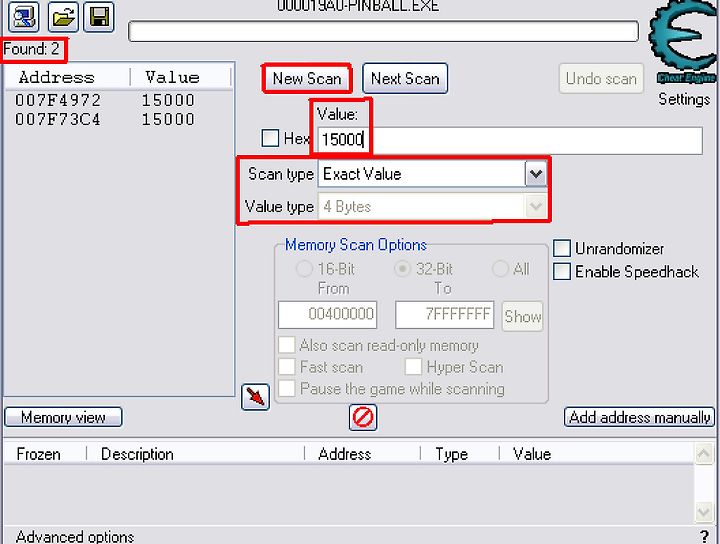
Task: Copy selected addresses with the red arrow button
Action: coord(255,397)
